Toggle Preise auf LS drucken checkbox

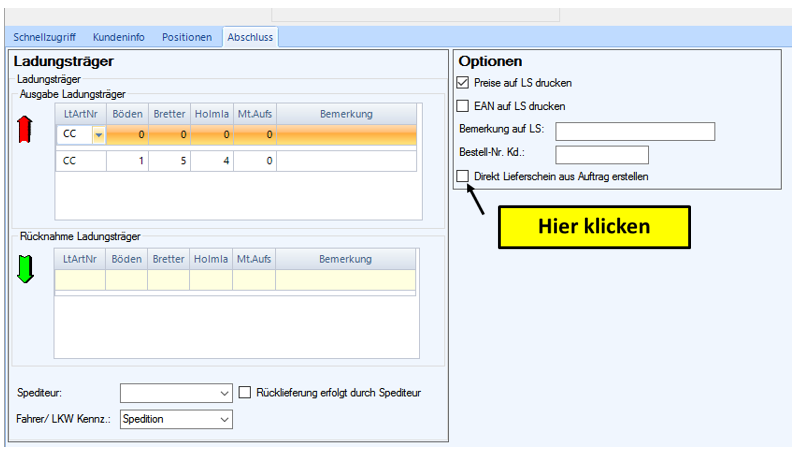(x=462, y=83)
